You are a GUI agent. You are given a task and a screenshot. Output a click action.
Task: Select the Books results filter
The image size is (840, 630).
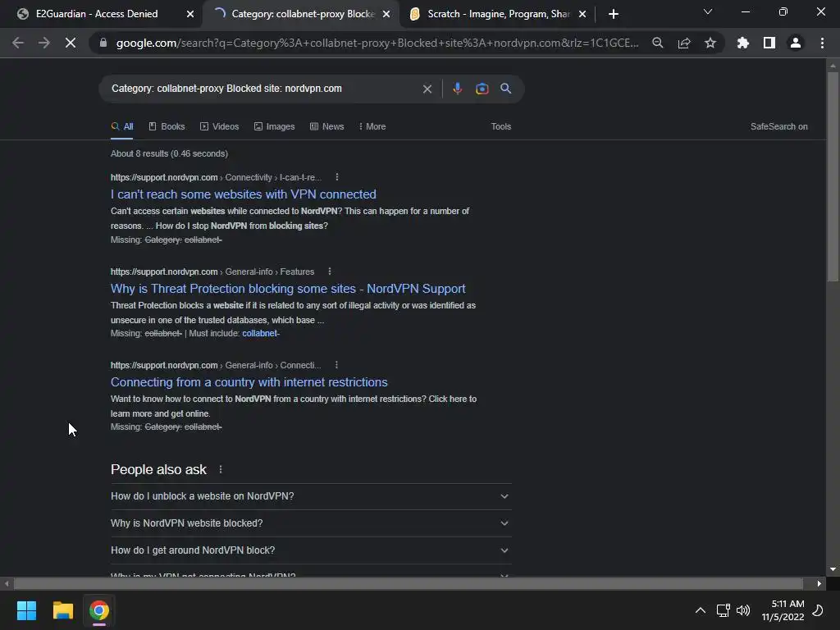point(167,126)
